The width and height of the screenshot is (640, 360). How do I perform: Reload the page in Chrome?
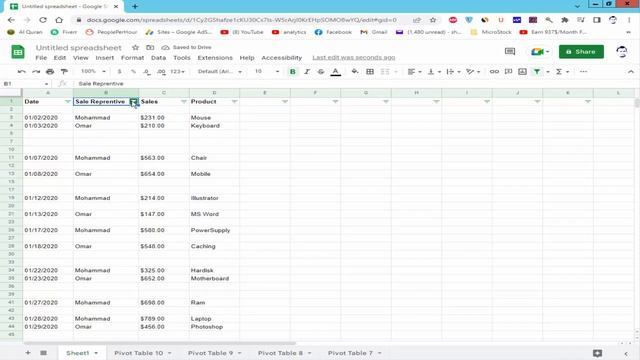(43, 20)
